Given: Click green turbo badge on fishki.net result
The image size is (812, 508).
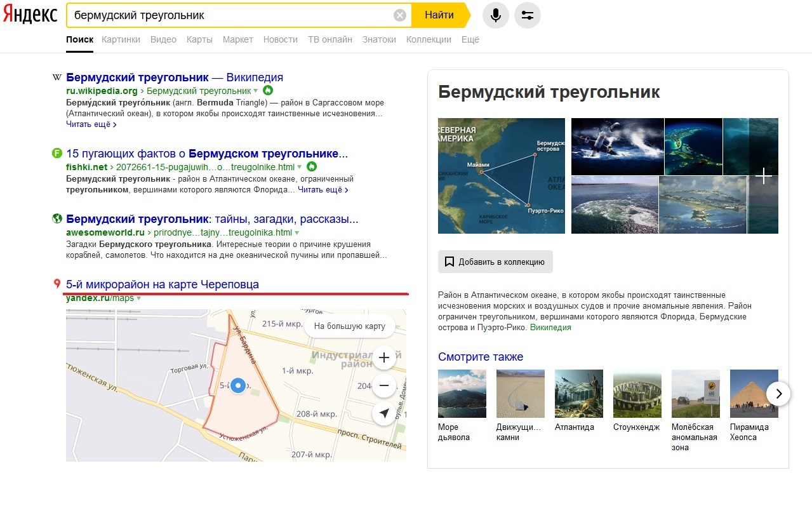Looking at the screenshot, I should 312,167.
